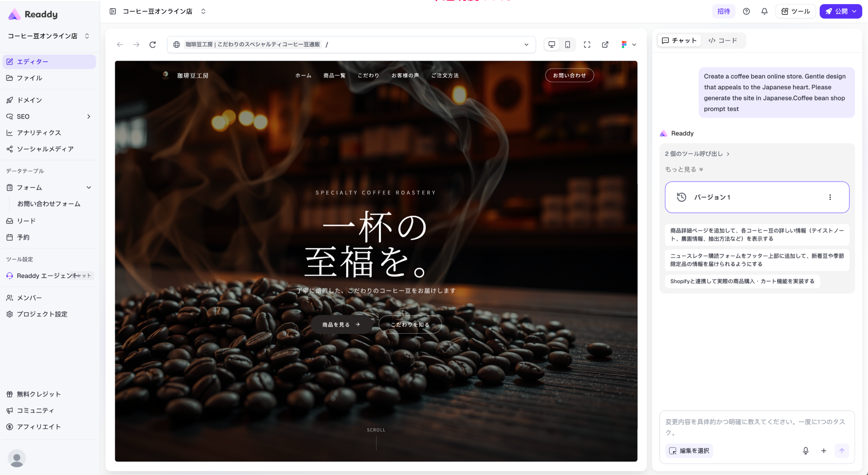Viewport: 868px width, 475px height.
Task: Click こだわり in site nav
Action: pyautogui.click(x=368, y=75)
